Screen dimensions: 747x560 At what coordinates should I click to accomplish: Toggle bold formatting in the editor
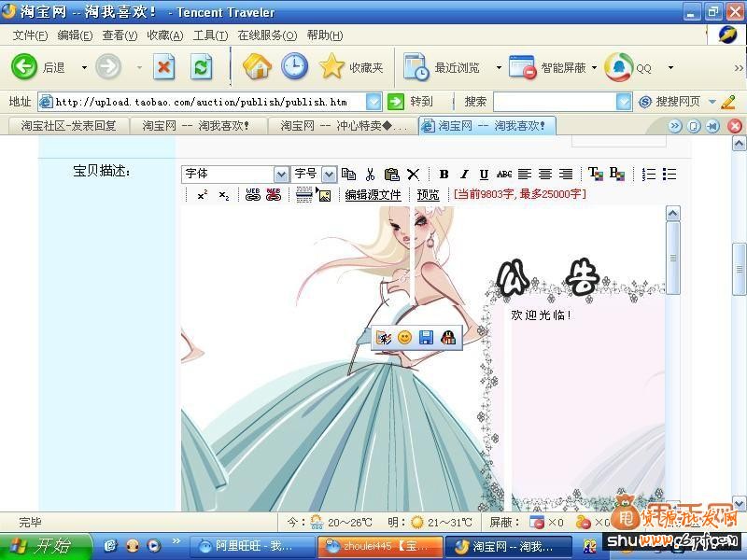click(444, 175)
